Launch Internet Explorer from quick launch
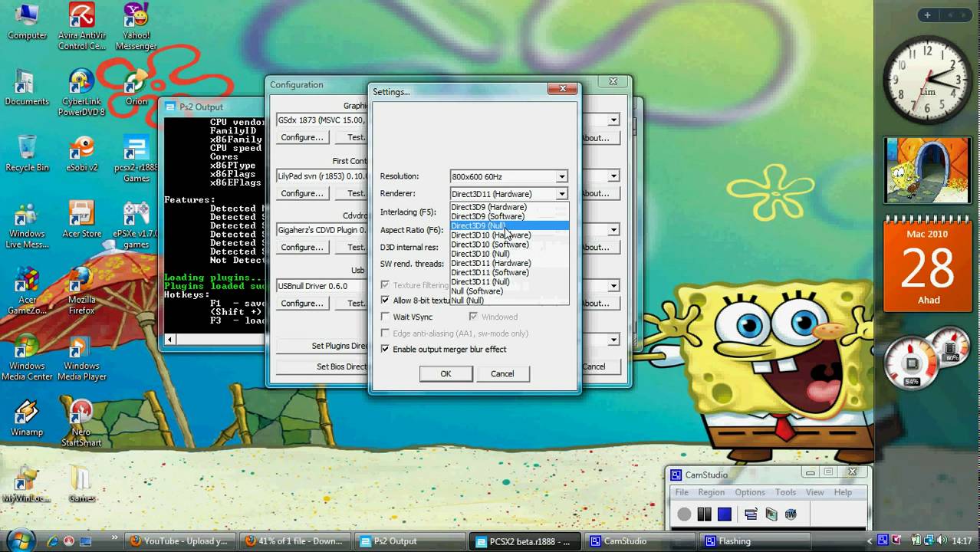The width and height of the screenshot is (980, 552). (x=52, y=541)
